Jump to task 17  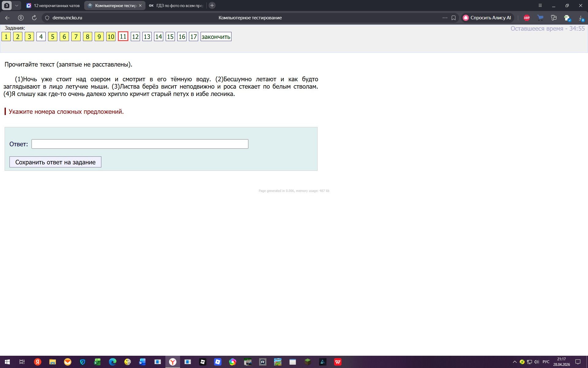[194, 37]
